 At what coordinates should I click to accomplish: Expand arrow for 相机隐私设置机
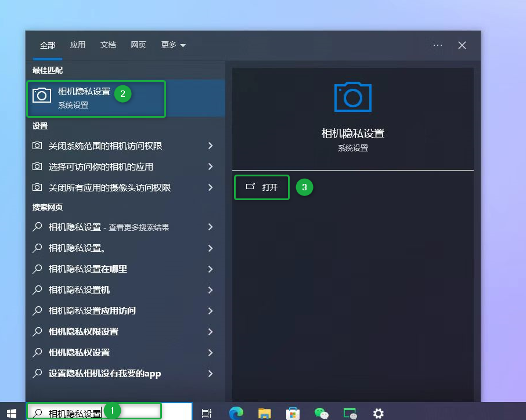click(x=210, y=289)
